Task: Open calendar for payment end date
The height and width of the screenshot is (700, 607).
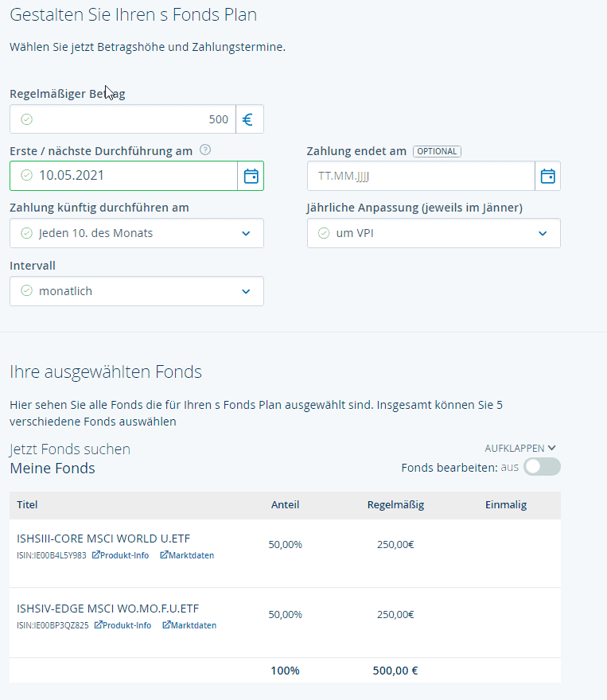Action: point(547,176)
